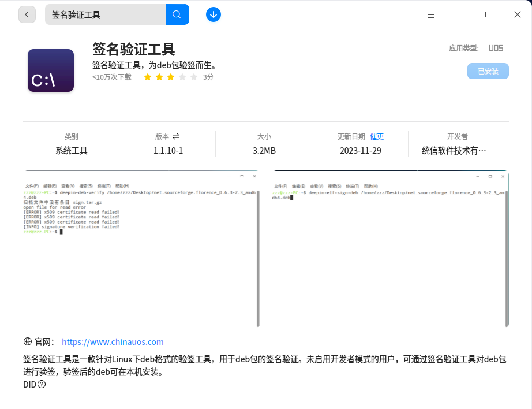Click the deepin-deb-verify terminal screenshot
The height and width of the screenshot is (409, 532).
click(140, 248)
